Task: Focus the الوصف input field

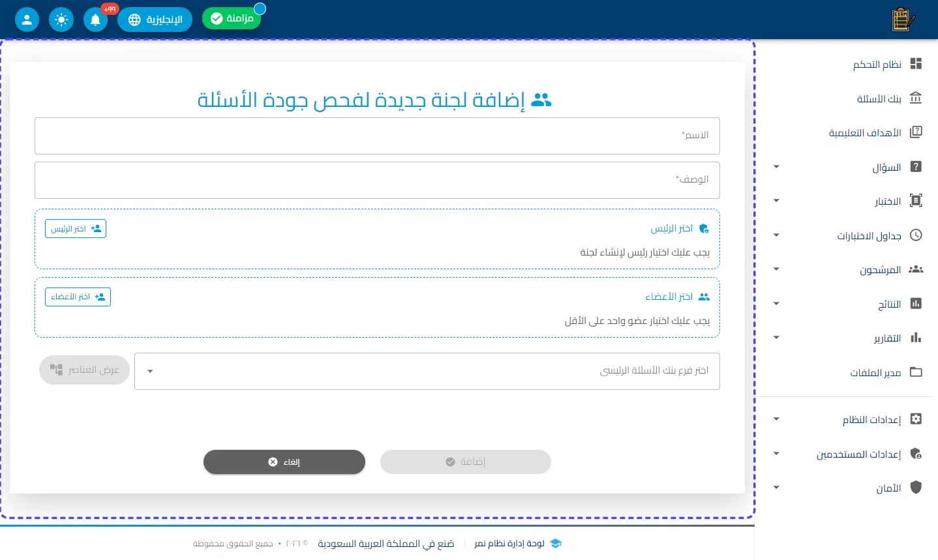Action: click(x=377, y=180)
